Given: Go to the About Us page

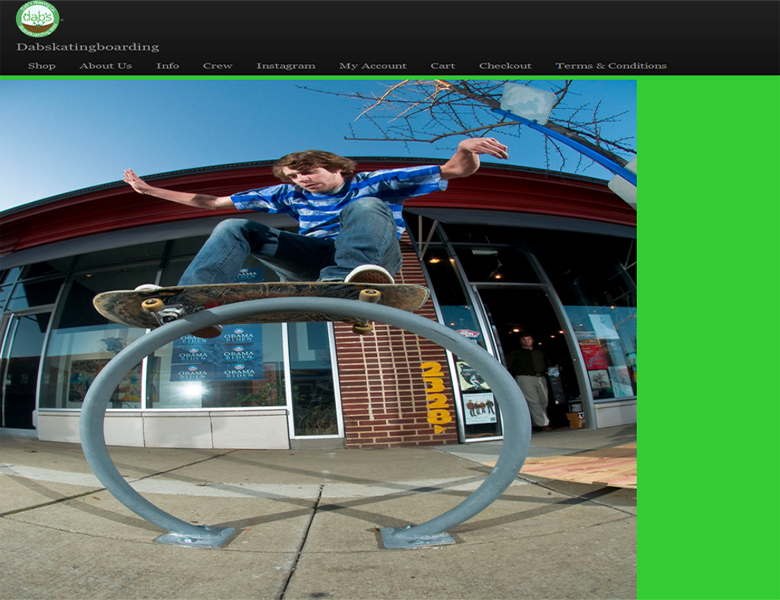Looking at the screenshot, I should pyautogui.click(x=105, y=66).
